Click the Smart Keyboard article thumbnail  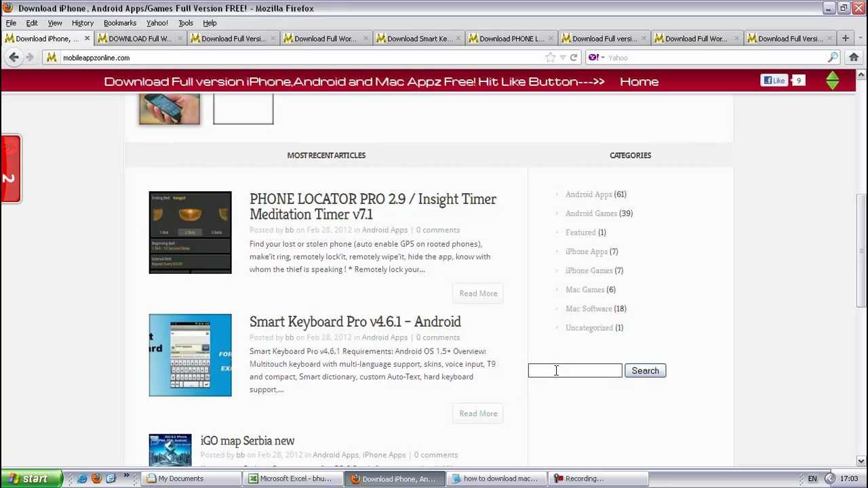click(x=190, y=355)
